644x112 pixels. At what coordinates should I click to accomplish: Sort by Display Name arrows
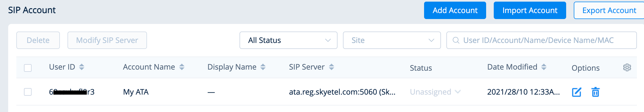pos(263,67)
